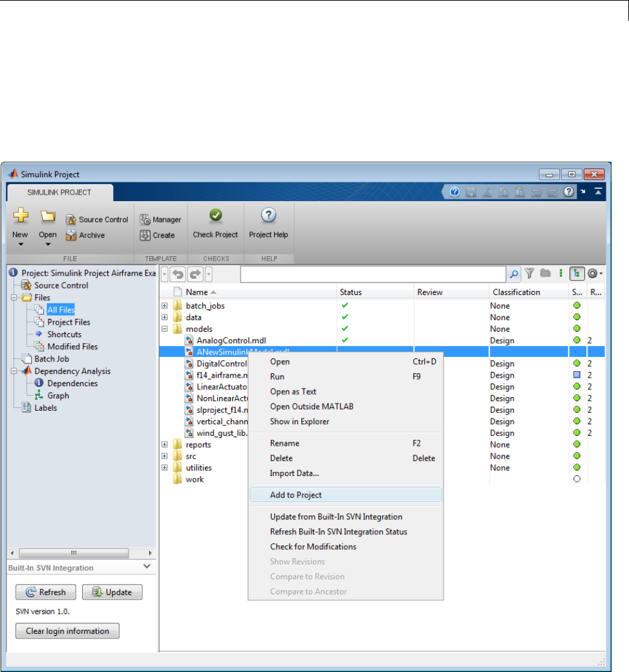Select Project Files in the tree

click(x=69, y=322)
